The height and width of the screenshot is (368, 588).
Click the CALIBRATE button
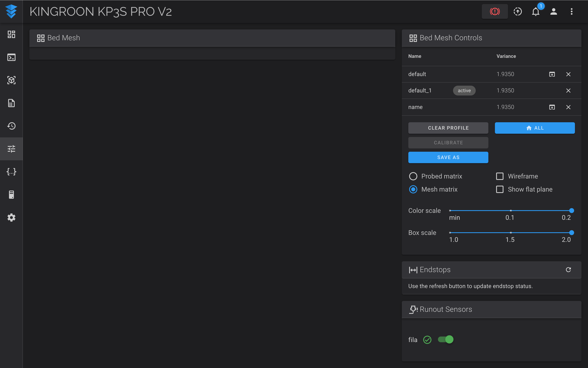(x=448, y=143)
